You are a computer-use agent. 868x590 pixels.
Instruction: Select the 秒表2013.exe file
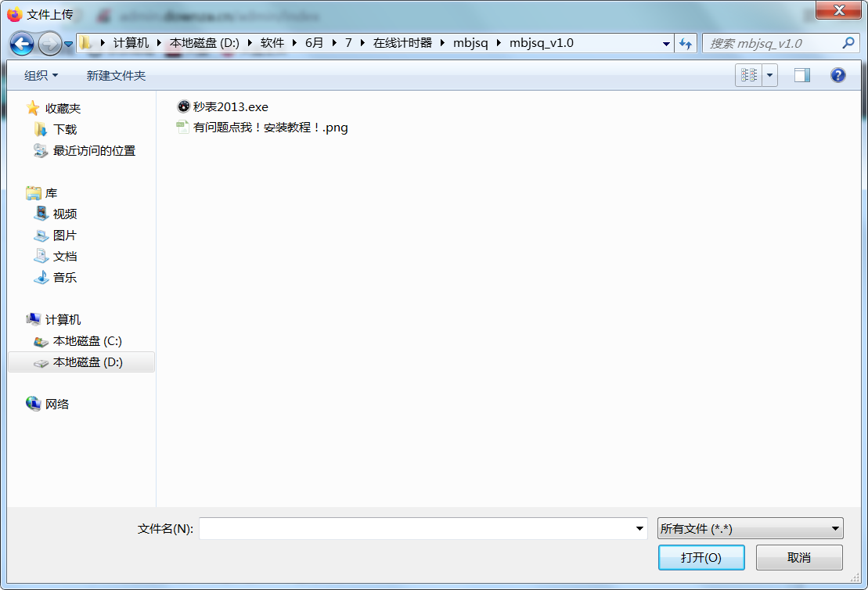click(x=230, y=107)
